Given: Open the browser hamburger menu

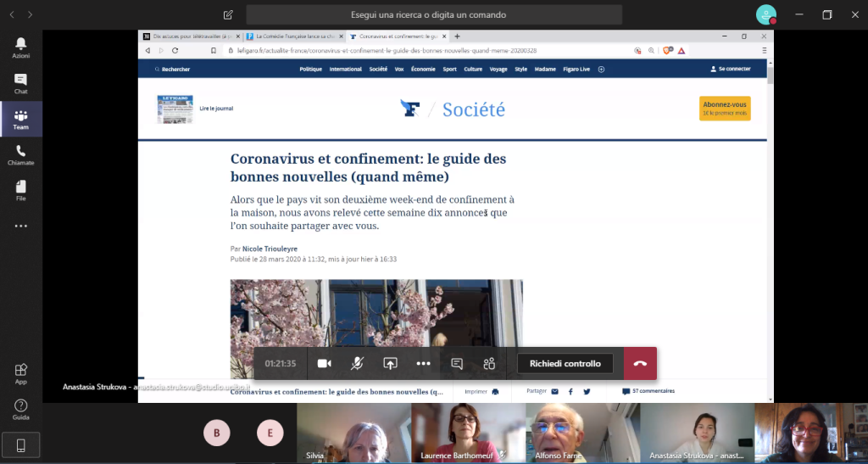Looking at the screenshot, I should click(x=764, y=50).
